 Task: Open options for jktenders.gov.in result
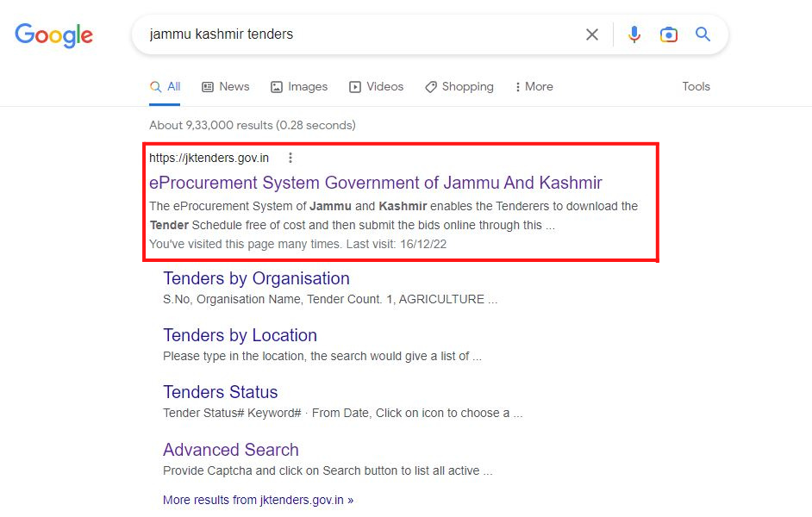tap(290, 158)
